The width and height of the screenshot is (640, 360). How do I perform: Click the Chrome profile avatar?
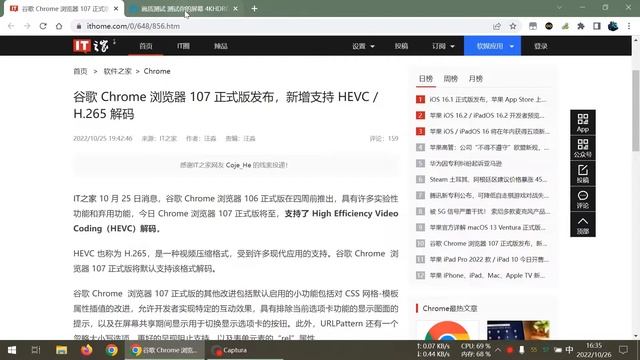pyautogui.click(x=613, y=26)
